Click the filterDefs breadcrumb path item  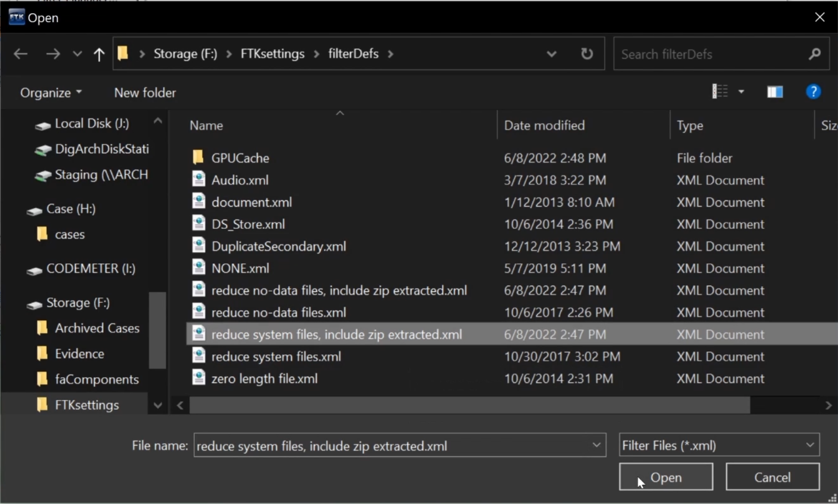point(353,53)
